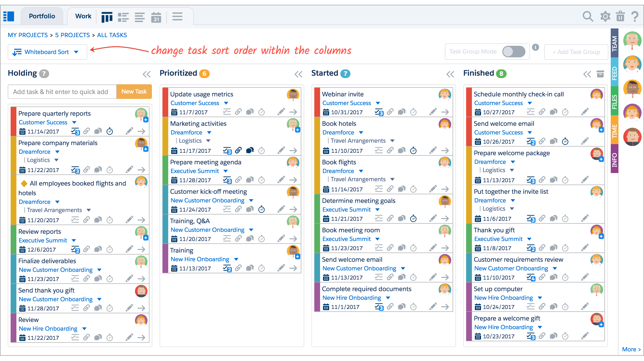Click the Add Task Group button
The image size is (644, 361).
pyautogui.click(x=576, y=51)
